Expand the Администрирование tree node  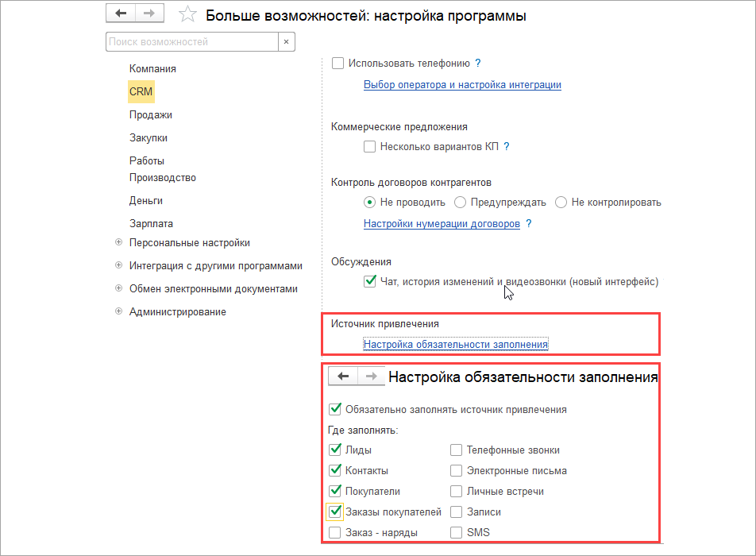(119, 312)
